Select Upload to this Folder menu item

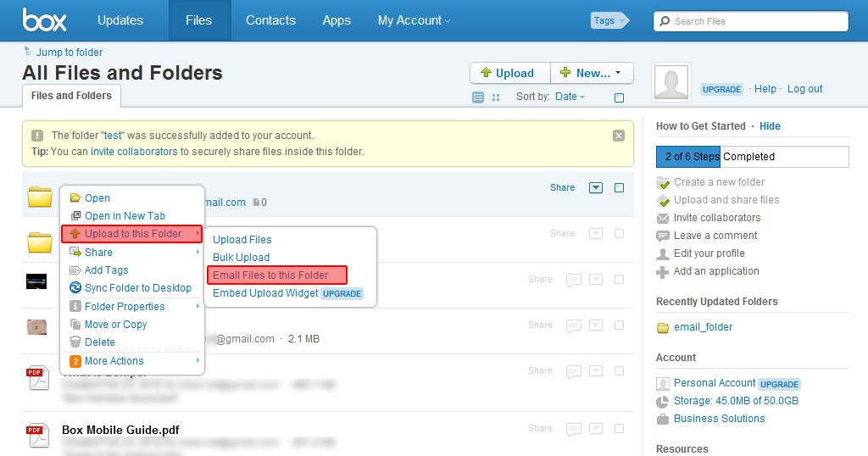pos(131,234)
